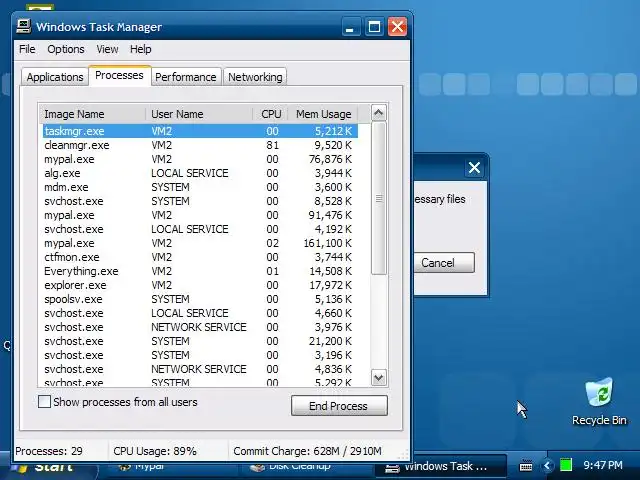The image size is (640, 480).
Task: Open the Options menu
Action: tap(66, 49)
